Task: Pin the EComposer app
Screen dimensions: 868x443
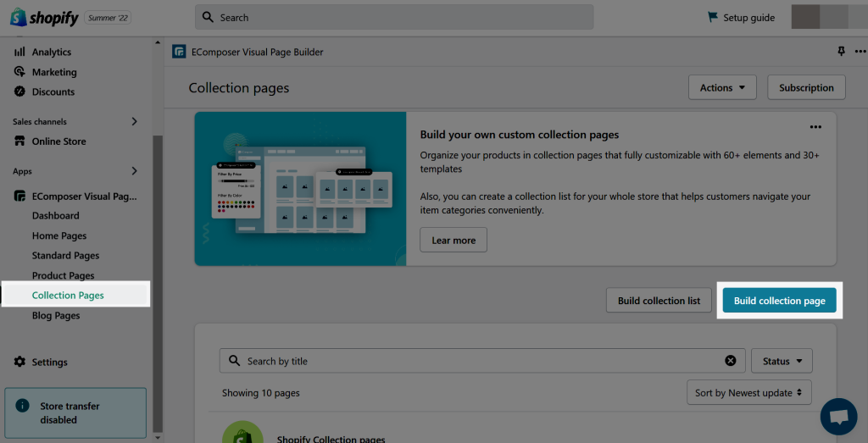Action: point(842,52)
